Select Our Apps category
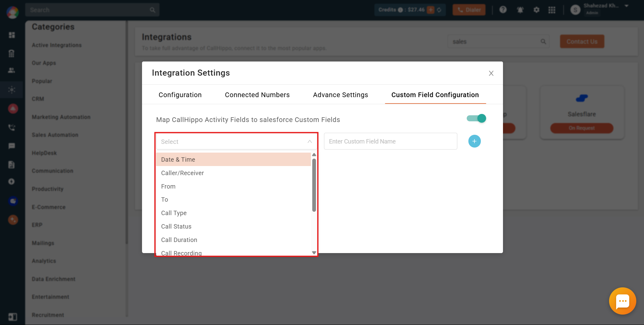Screen dimensions: 644x325 pyautogui.click(x=44, y=63)
